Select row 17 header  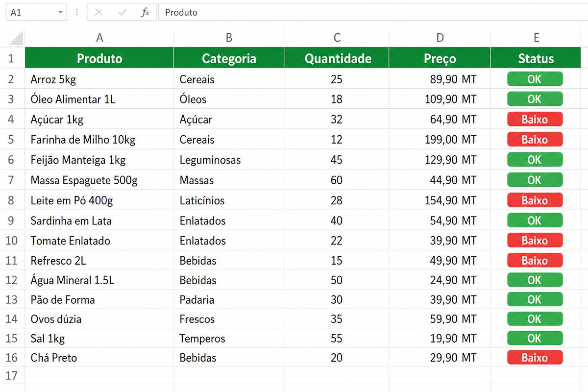coord(12,375)
